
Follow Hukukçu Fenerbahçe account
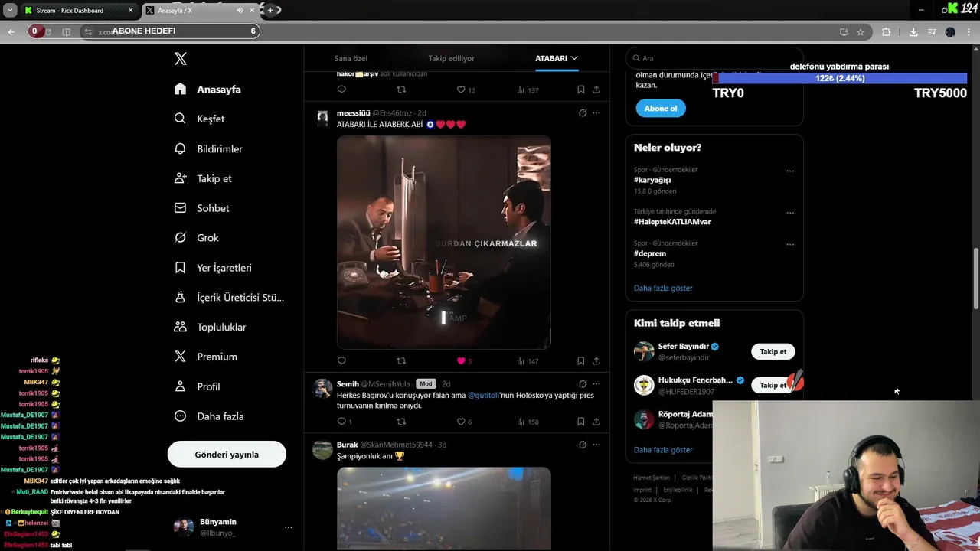tap(773, 385)
